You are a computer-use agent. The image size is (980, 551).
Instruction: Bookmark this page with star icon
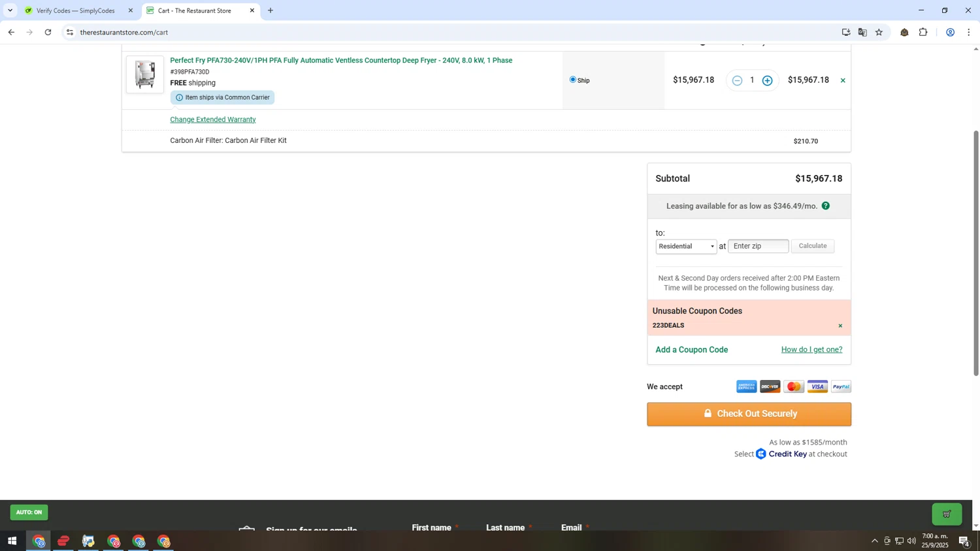coord(879,32)
